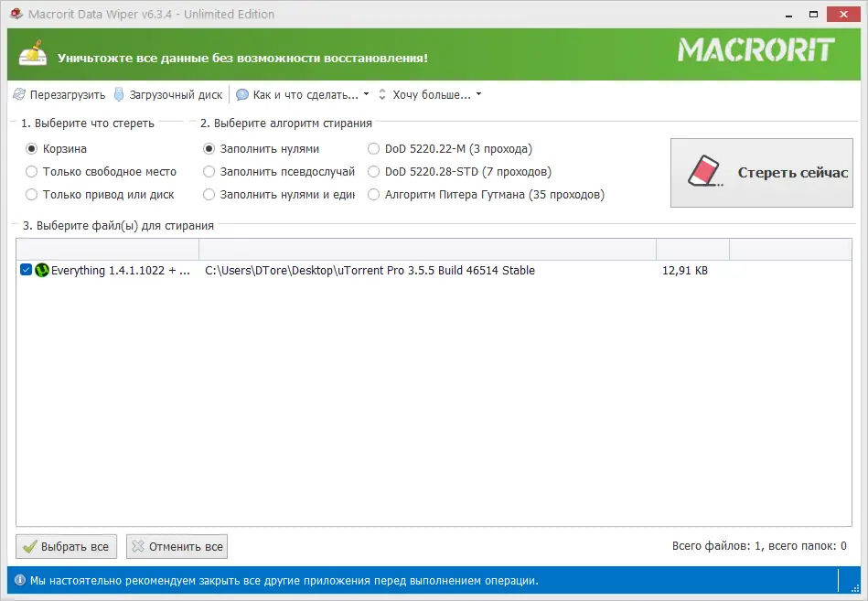Image resolution: width=868 pixels, height=601 pixels.
Task: Click the Macrorit app icon in title bar
Action: coord(16,14)
